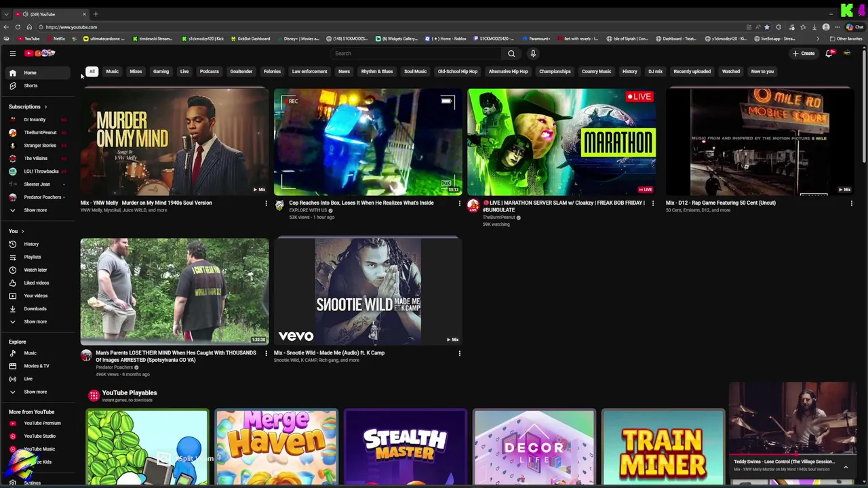
Task: Select the All filter chip
Action: point(92,71)
